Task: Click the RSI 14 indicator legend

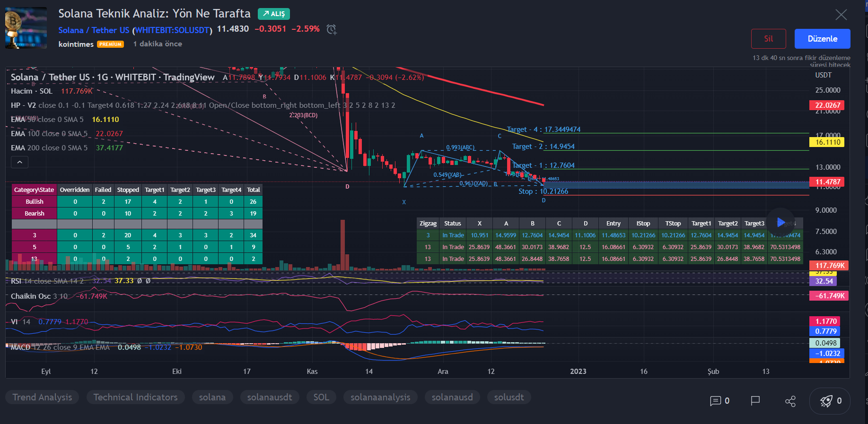Action: pyautogui.click(x=80, y=281)
